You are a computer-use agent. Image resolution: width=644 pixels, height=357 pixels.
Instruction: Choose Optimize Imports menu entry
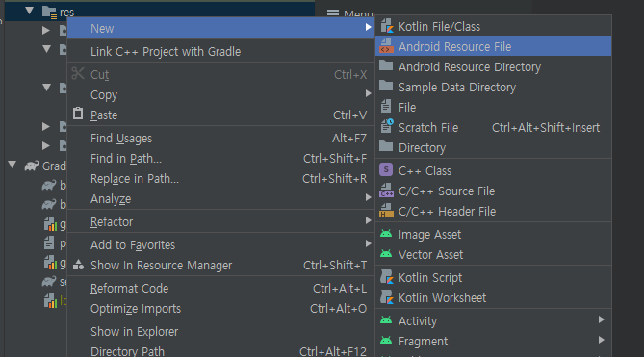coord(221,308)
